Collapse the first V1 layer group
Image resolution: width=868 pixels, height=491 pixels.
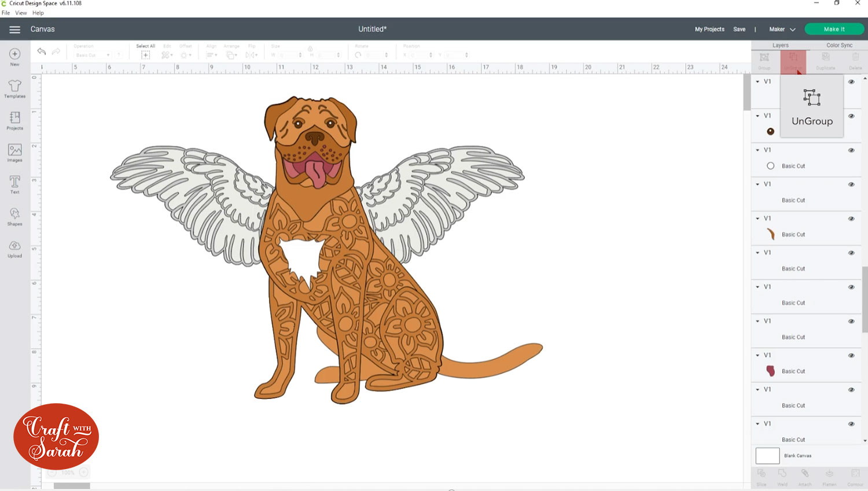759,82
